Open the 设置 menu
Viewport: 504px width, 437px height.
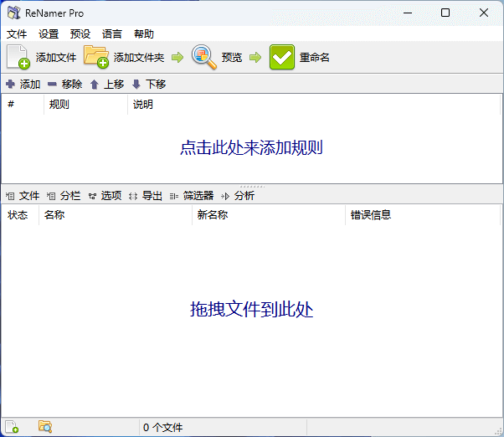(x=49, y=33)
